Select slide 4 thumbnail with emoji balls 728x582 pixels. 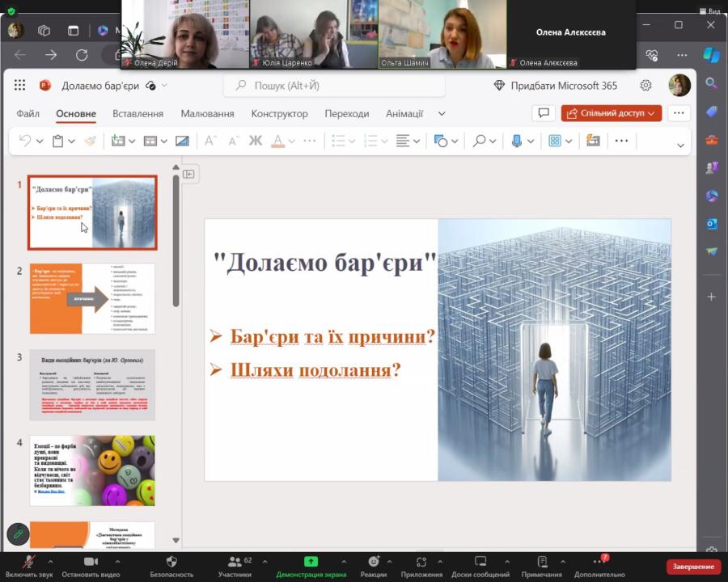click(92, 470)
